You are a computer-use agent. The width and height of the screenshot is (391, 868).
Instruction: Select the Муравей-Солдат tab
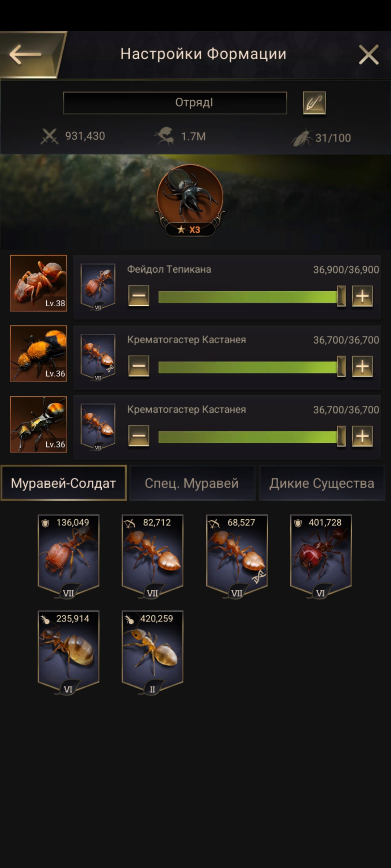[64, 483]
